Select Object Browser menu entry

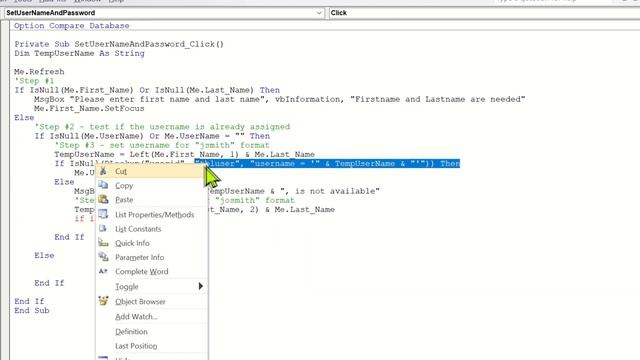point(151,302)
